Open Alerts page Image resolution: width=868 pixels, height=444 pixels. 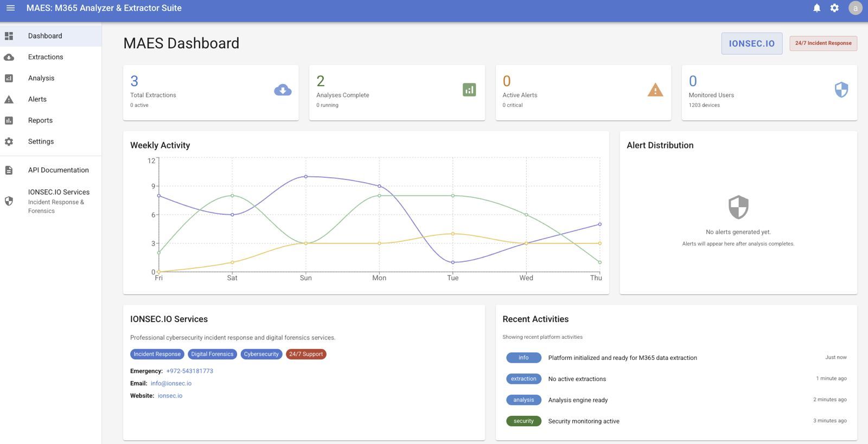coord(50,99)
